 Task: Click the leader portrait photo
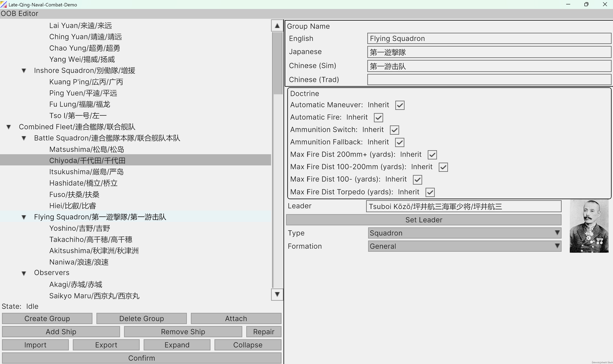pos(589,226)
